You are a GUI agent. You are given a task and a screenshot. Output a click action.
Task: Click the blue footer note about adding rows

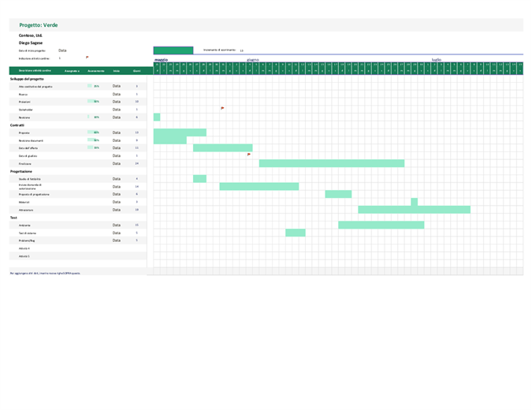pos(45,274)
